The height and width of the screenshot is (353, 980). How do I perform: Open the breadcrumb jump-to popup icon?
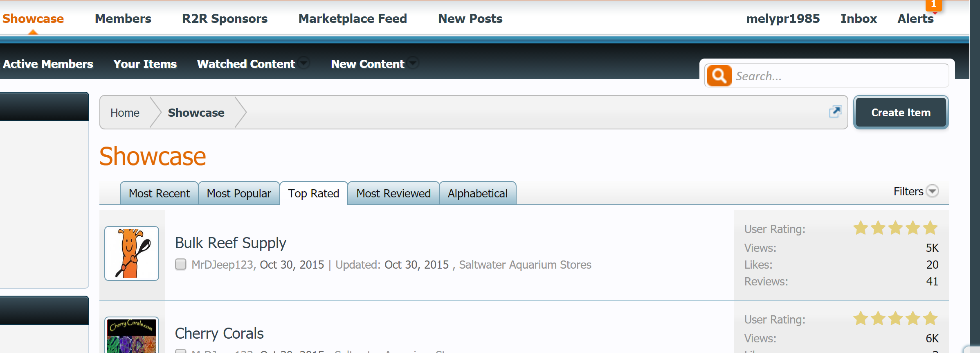[835, 111]
